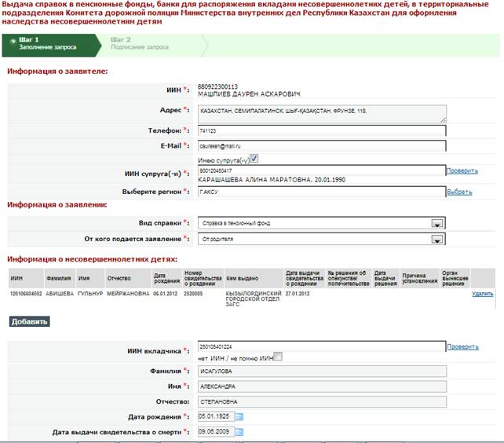Delete child row with Удалить link
Viewport: 504px width, 443px height.
click(482, 294)
